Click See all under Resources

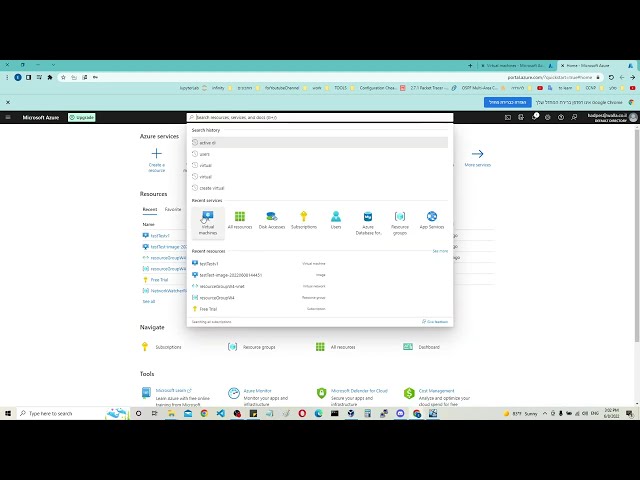pyautogui.click(x=149, y=301)
